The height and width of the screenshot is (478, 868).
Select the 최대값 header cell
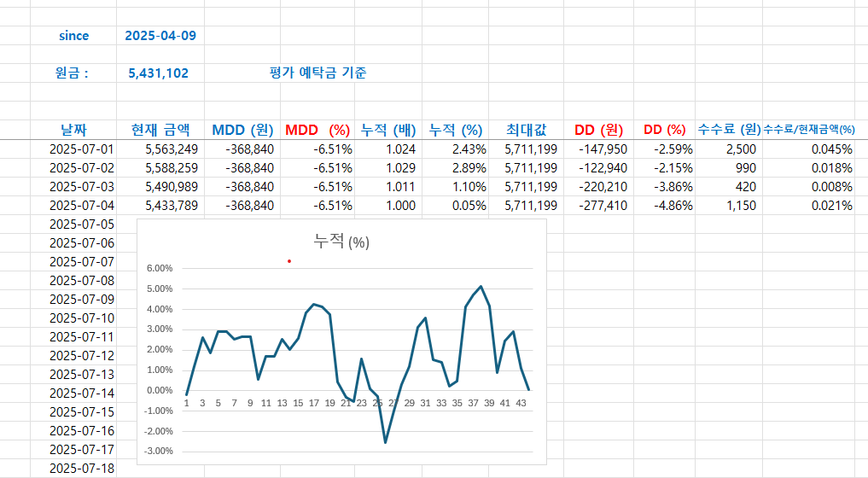click(526, 130)
